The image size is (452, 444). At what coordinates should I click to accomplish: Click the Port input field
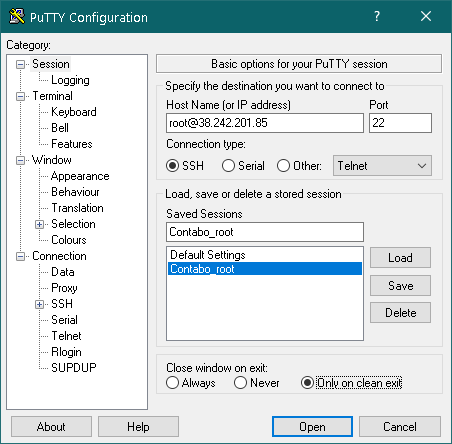point(400,123)
